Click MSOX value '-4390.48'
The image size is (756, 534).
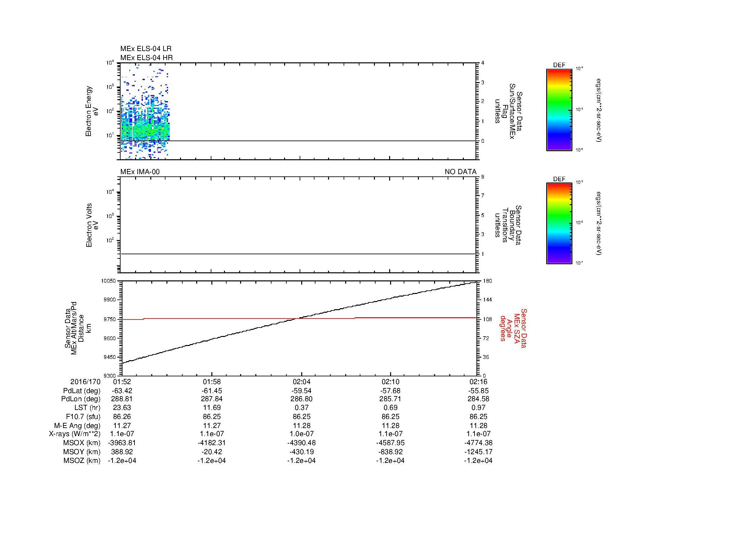[x=301, y=443]
